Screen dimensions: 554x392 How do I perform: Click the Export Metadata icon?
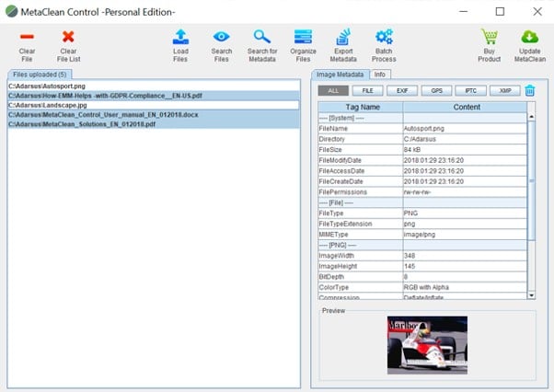(343, 37)
